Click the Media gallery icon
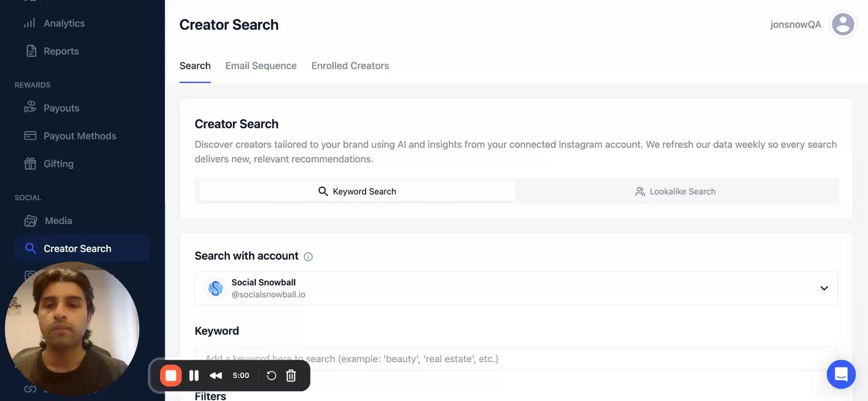 click(30, 221)
